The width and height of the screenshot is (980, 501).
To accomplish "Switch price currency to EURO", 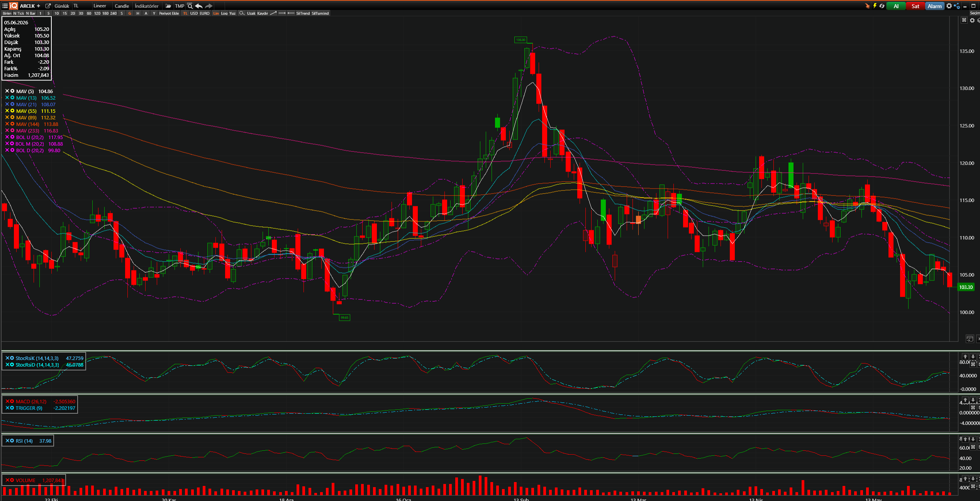I will click(205, 13).
